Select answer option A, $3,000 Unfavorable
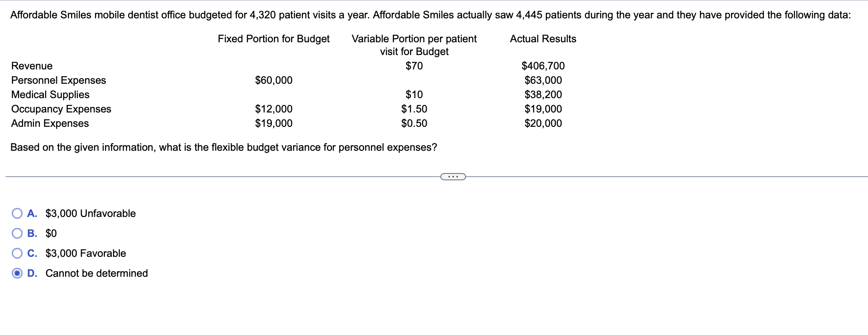868x335 pixels. pyautogui.click(x=17, y=213)
